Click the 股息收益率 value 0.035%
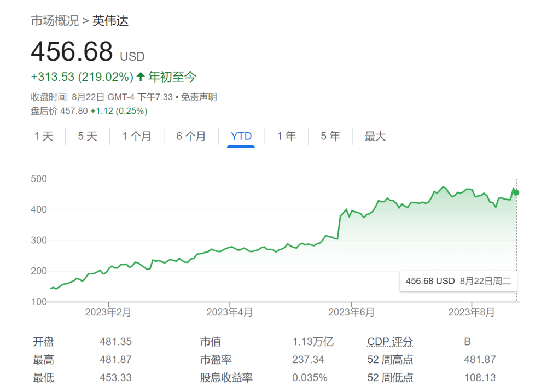 [x=310, y=378]
